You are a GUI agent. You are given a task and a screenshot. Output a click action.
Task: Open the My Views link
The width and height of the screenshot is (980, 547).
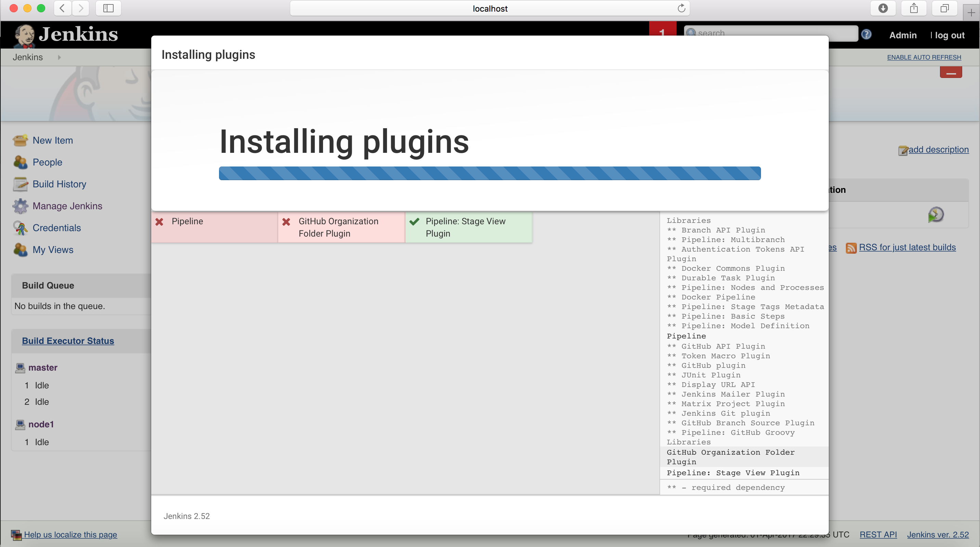point(53,250)
